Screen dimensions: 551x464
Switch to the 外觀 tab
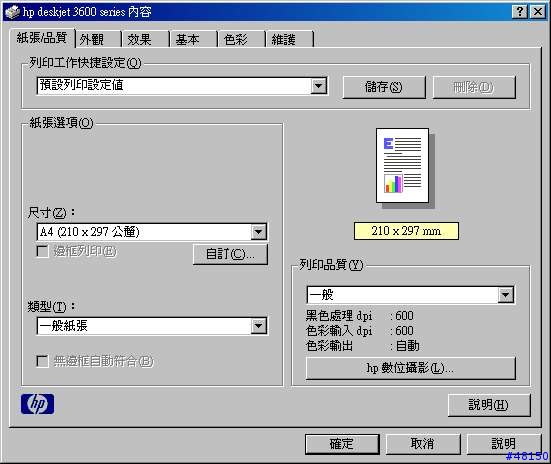click(98, 39)
